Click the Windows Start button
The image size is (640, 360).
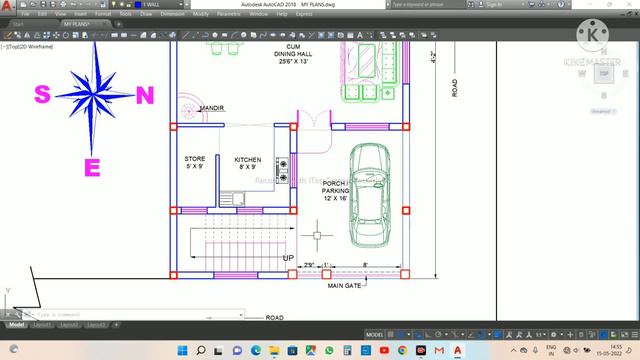tap(182, 350)
